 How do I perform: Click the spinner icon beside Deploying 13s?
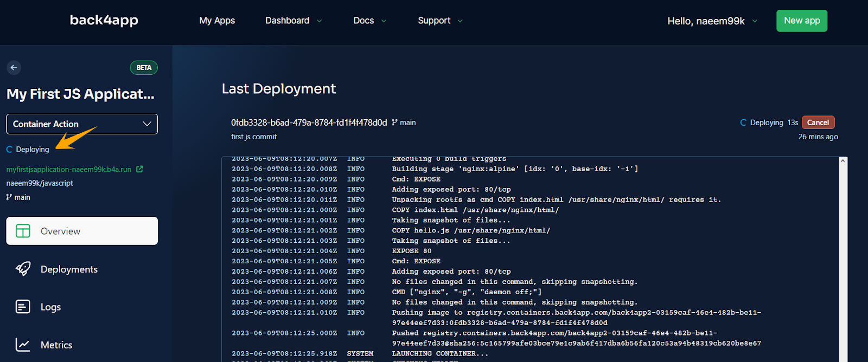pos(743,122)
